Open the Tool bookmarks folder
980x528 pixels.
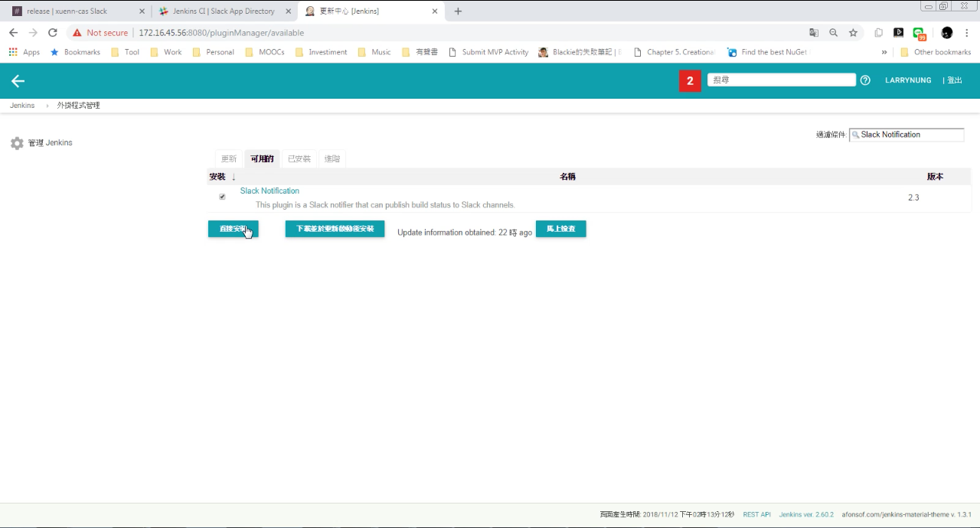click(126, 52)
